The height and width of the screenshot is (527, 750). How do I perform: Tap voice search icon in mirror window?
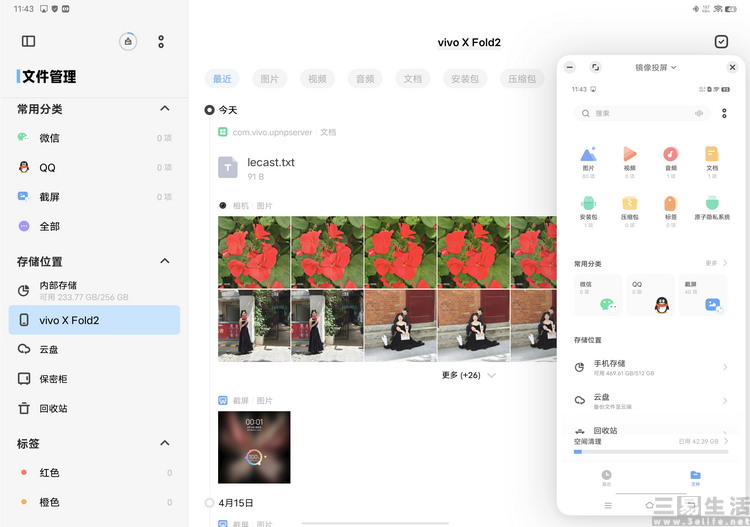(x=699, y=113)
